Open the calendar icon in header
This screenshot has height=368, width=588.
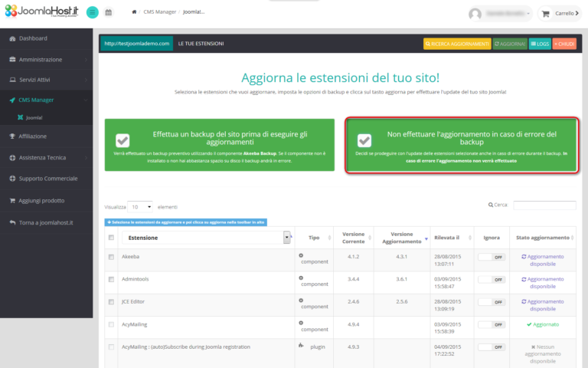pyautogui.click(x=108, y=12)
